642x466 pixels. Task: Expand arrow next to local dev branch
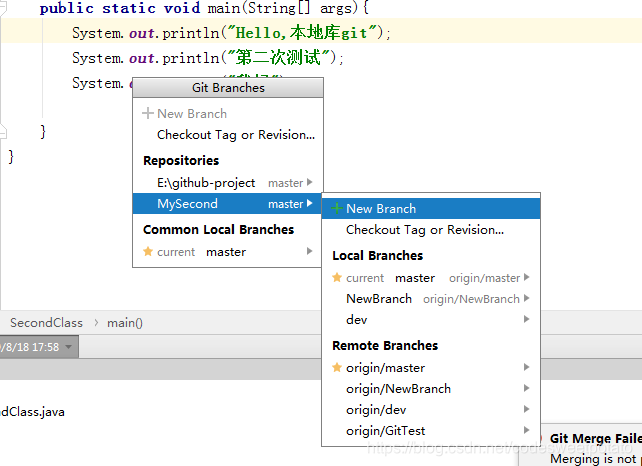[x=527, y=319]
